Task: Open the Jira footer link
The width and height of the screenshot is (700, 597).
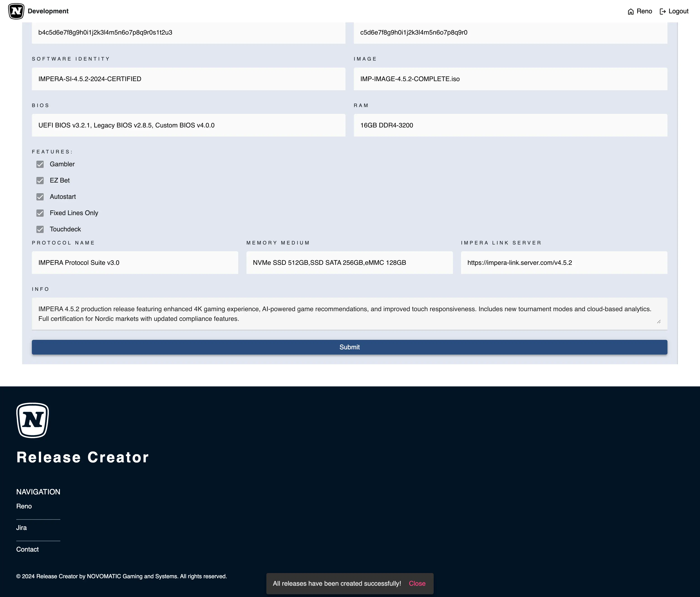Action: (x=21, y=528)
